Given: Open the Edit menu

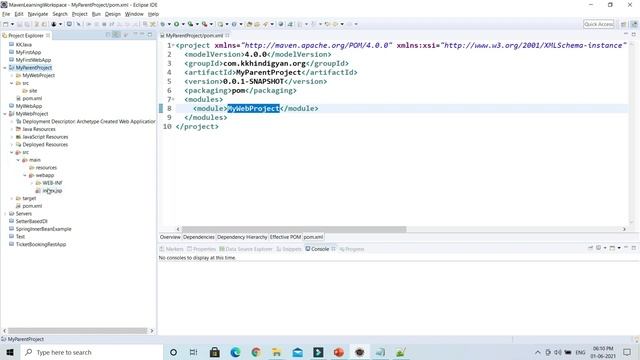Looking at the screenshot, I should click(x=19, y=14).
